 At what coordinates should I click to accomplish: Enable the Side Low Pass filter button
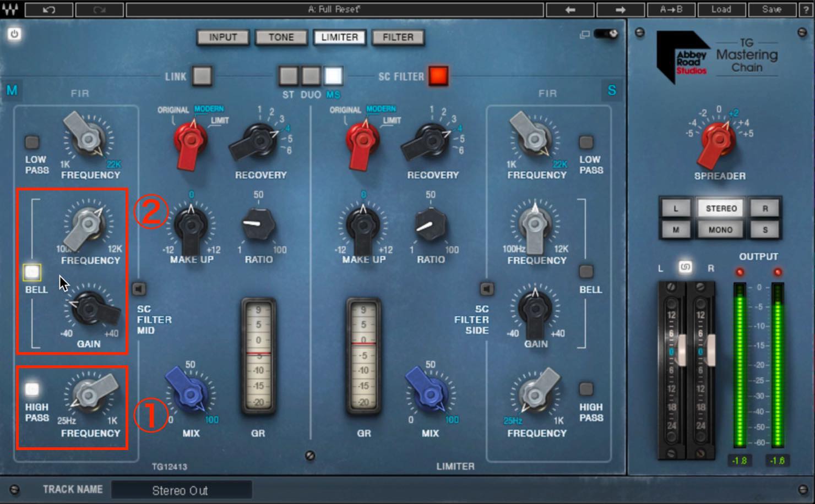[586, 142]
